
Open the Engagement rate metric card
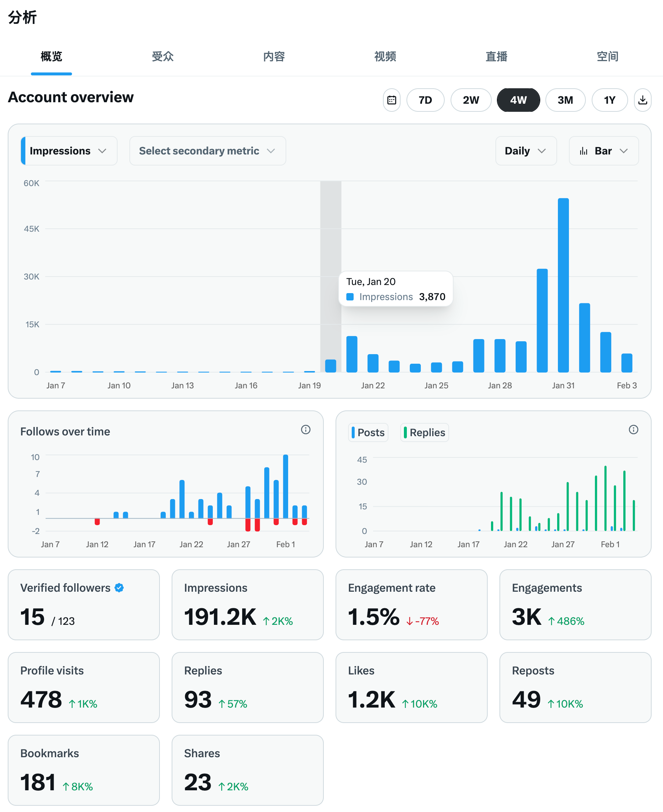coord(411,605)
